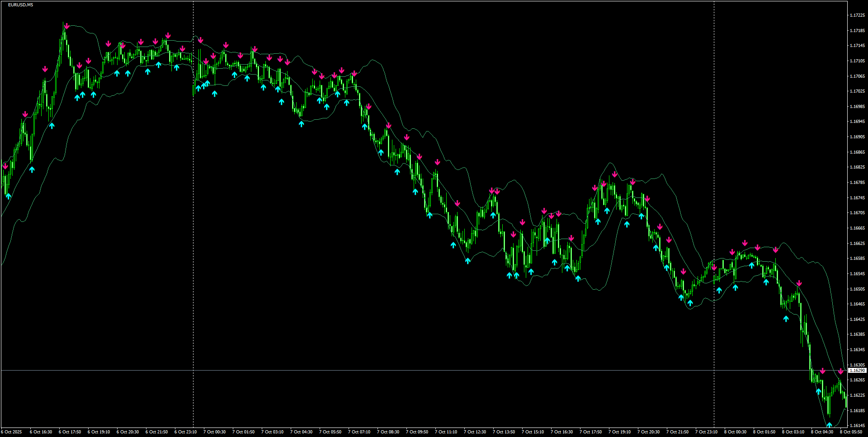Select the blue up arrow near 7 Oct 21:50

pyautogui.click(x=666, y=267)
